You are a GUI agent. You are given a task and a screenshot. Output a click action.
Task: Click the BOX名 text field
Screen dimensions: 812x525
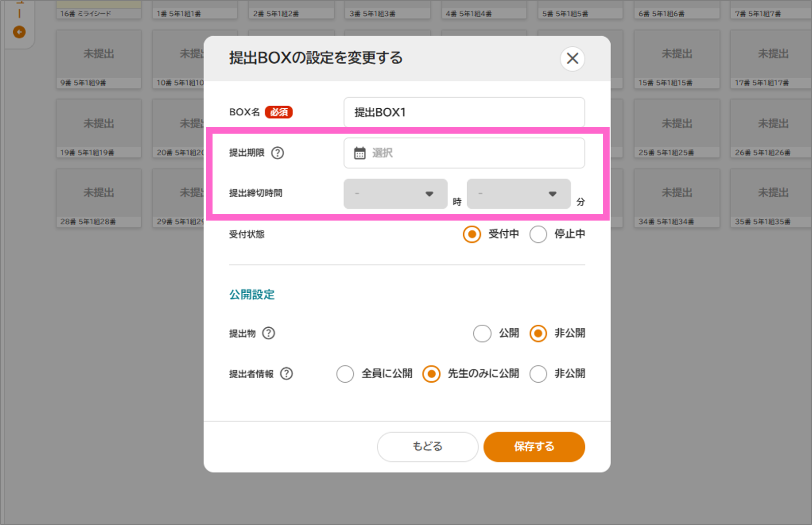(x=464, y=112)
